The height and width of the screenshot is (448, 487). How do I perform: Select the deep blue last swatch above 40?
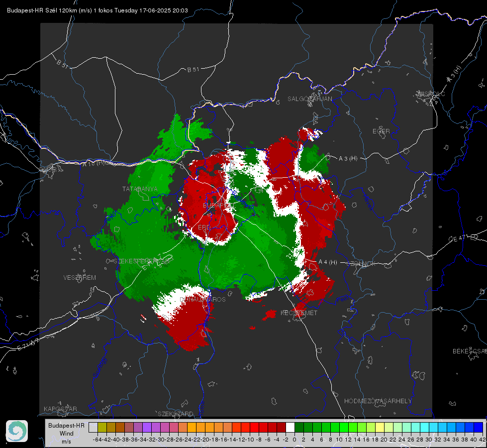479,427
